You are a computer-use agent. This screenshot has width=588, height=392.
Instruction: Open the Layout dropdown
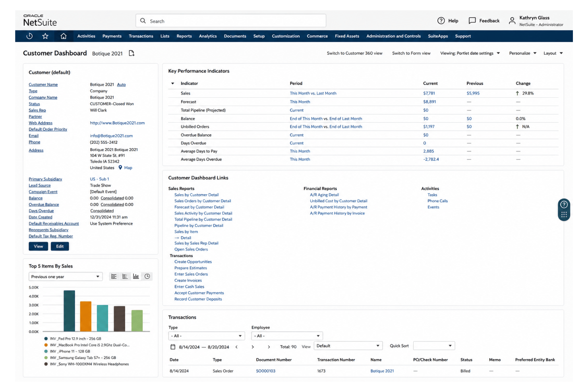[553, 53]
